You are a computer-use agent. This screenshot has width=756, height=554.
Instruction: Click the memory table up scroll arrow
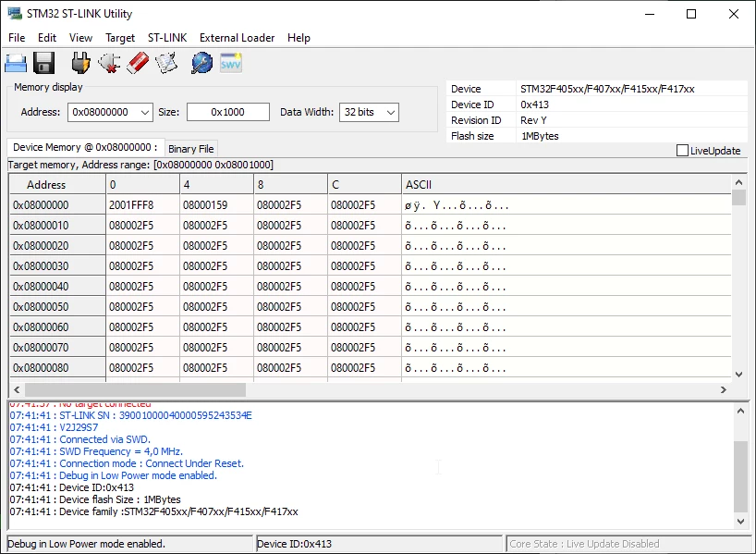point(738,182)
